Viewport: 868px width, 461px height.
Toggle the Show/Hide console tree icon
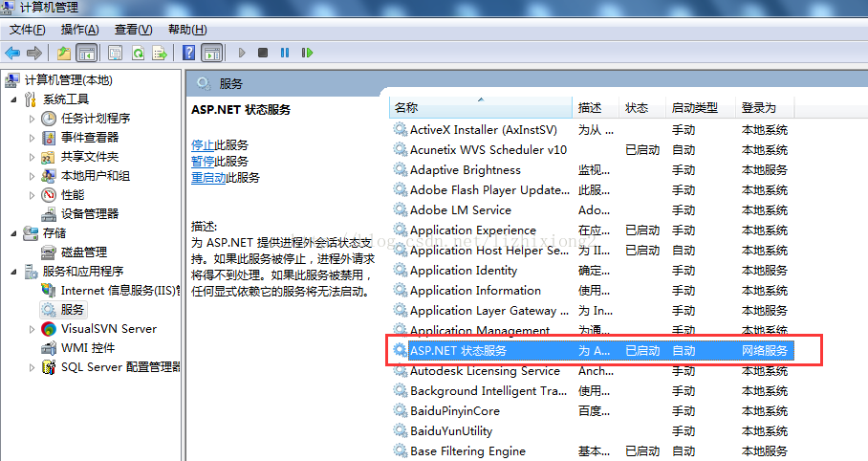pos(87,53)
